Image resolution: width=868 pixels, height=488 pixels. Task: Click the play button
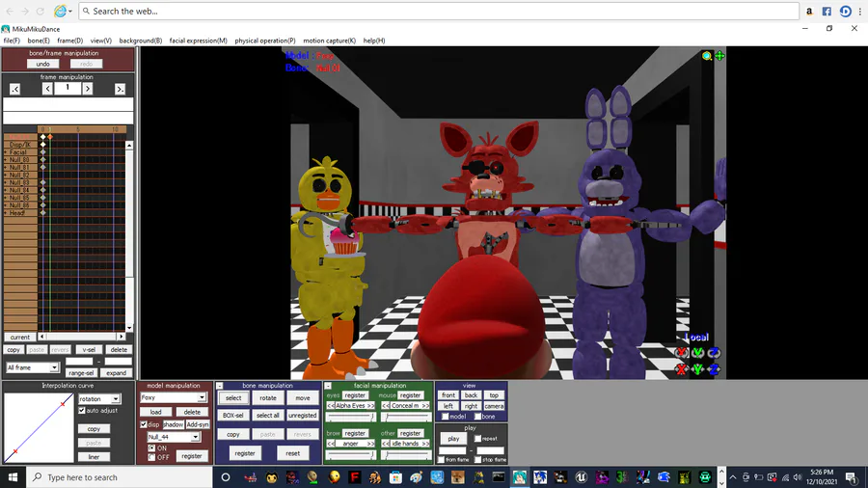pyautogui.click(x=453, y=438)
